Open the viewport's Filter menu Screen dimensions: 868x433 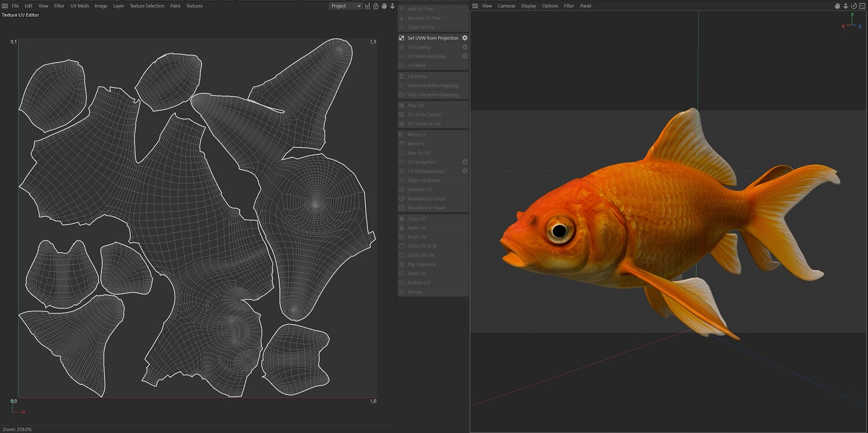coord(569,6)
